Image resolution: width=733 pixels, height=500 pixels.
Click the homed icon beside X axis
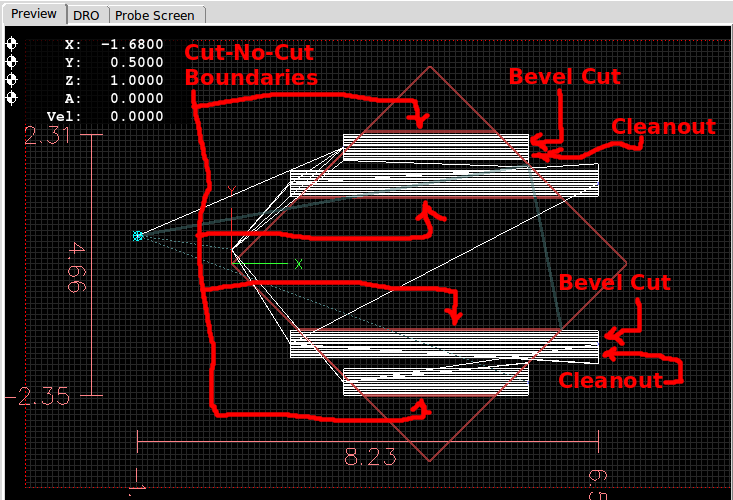coord(12,44)
